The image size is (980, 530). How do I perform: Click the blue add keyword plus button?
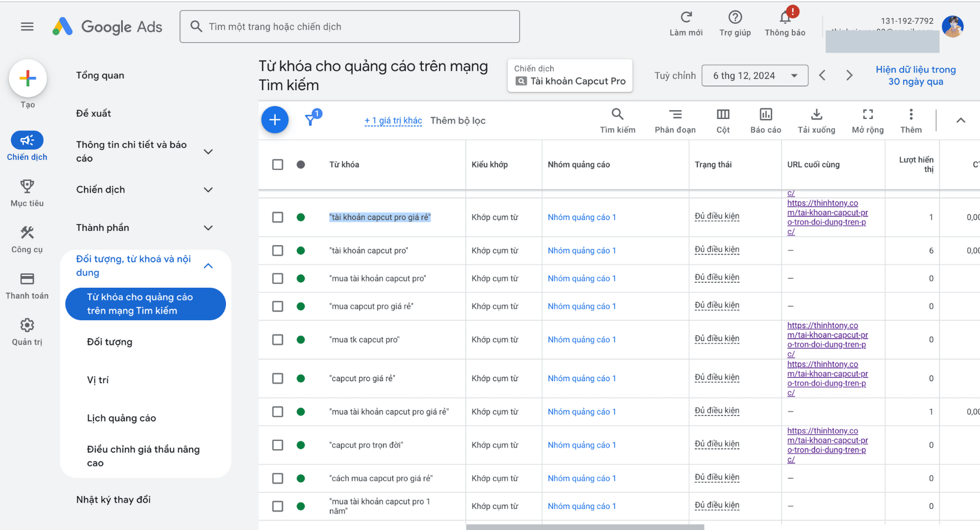pos(275,120)
